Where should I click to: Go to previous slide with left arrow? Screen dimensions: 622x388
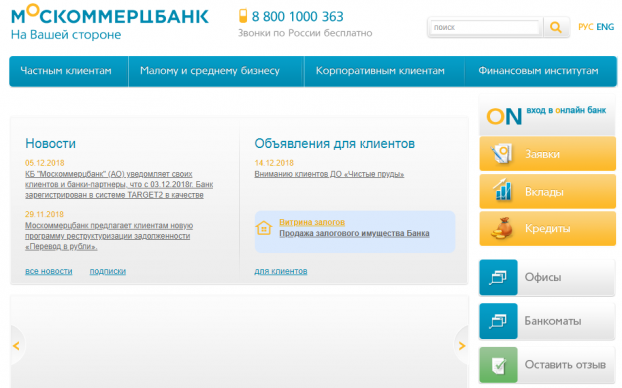(x=16, y=346)
